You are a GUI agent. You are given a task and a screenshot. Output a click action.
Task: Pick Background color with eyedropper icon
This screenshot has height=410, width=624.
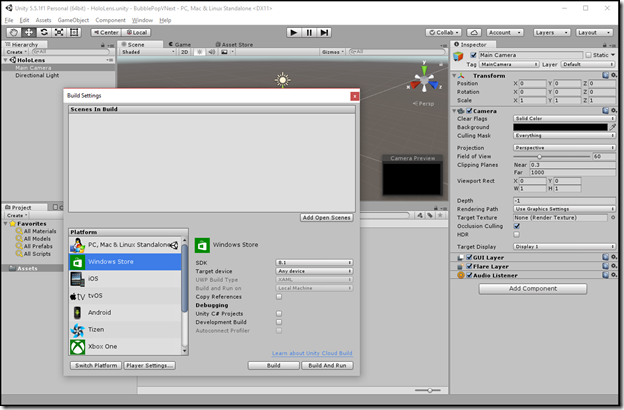[x=613, y=127]
